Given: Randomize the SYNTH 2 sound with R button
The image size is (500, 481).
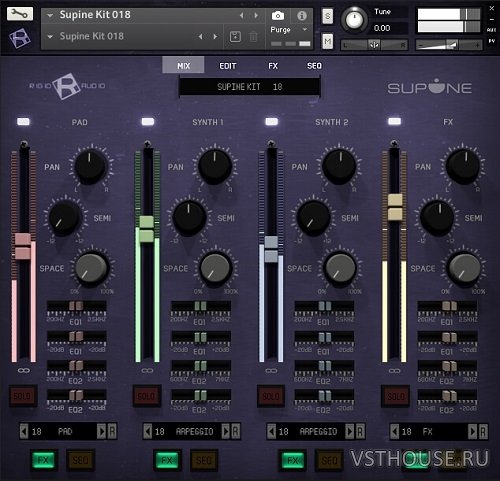Looking at the screenshot, I should point(360,432).
